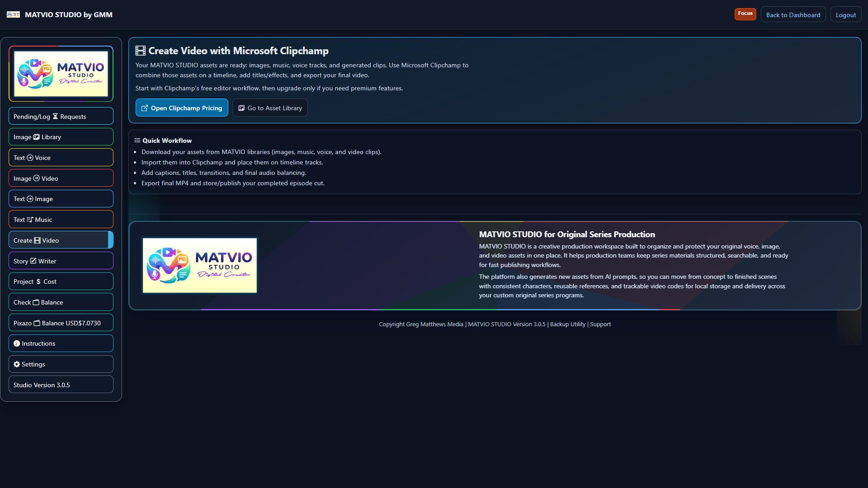Image resolution: width=868 pixels, height=488 pixels.
Task: Click pencil icon in Story Writer item
Action: (x=33, y=261)
